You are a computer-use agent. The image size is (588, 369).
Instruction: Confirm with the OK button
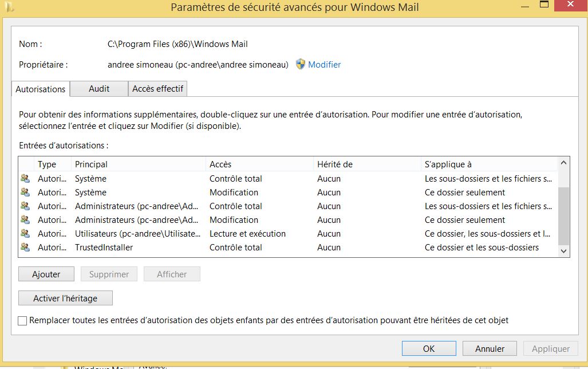pos(429,348)
